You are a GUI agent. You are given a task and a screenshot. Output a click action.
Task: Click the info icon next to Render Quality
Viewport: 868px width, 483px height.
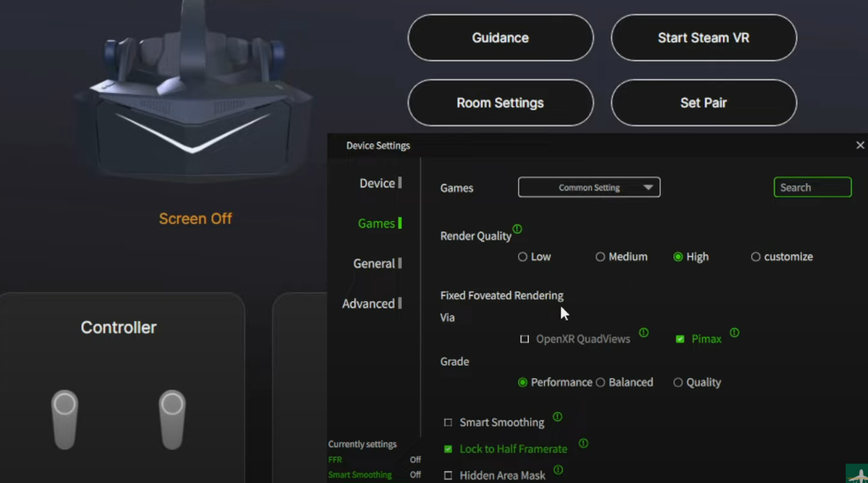tap(517, 229)
